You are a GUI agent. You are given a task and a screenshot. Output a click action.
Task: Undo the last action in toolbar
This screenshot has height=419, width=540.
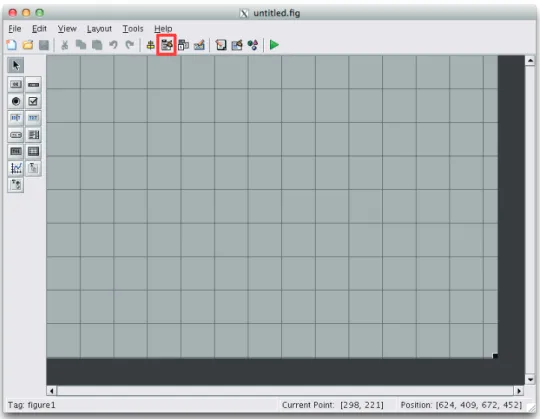click(x=113, y=45)
